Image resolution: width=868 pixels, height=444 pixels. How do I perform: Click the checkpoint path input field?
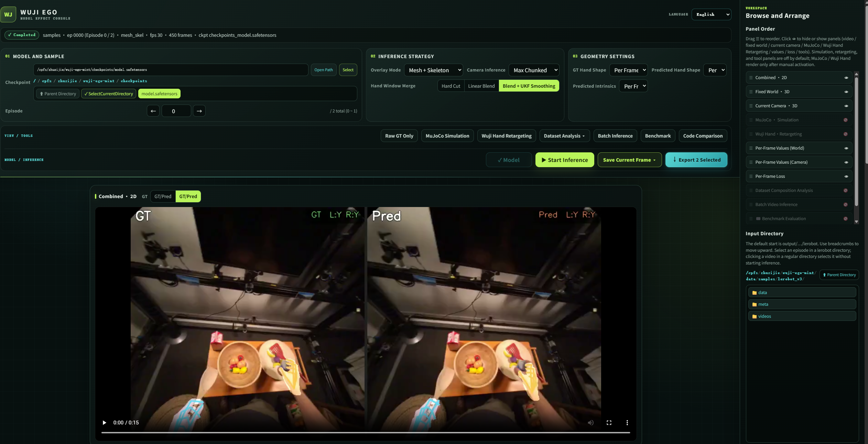pyautogui.click(x=171, y=70)
